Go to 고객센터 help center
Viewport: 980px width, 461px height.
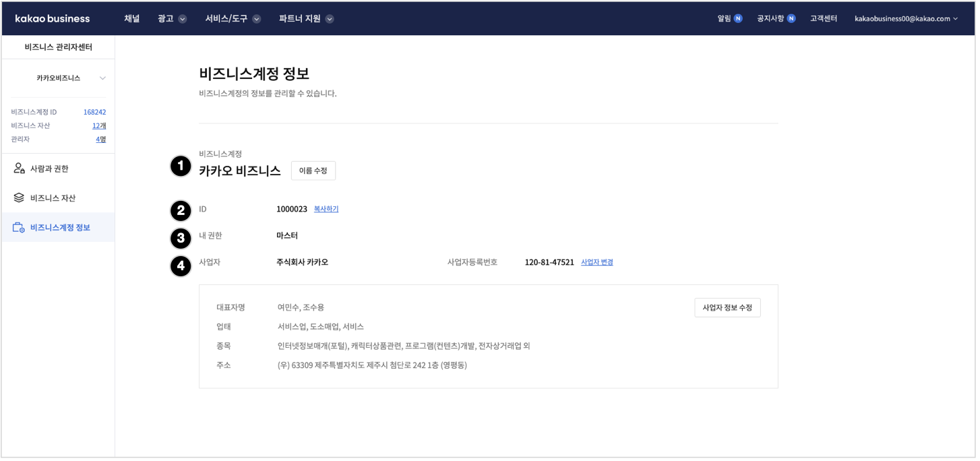point(824,19)
